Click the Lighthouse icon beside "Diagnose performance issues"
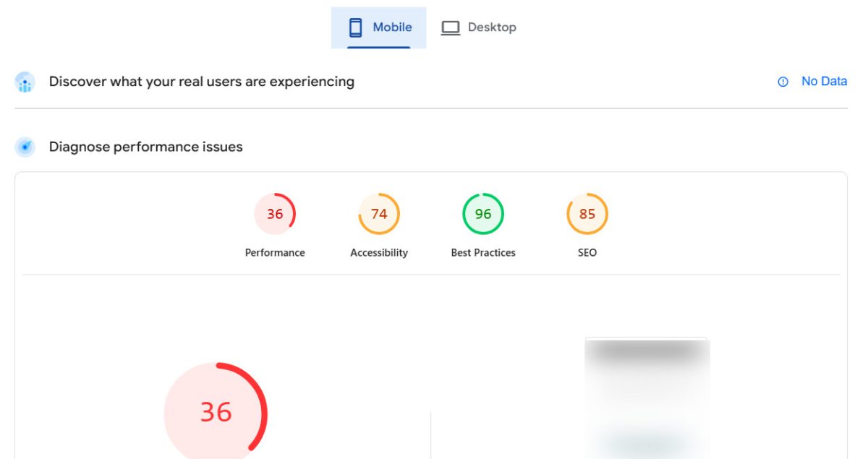This screenshot has width=868, height=459. pos(25,147)
